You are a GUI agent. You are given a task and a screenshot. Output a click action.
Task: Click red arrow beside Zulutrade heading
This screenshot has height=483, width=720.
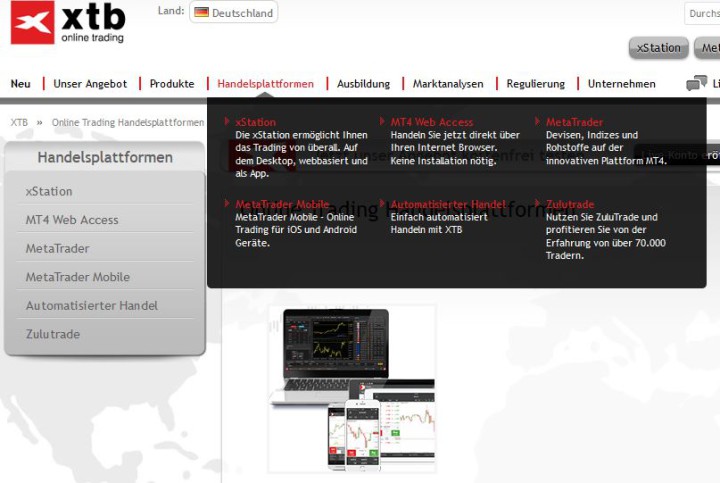click(x=537, y=203)
